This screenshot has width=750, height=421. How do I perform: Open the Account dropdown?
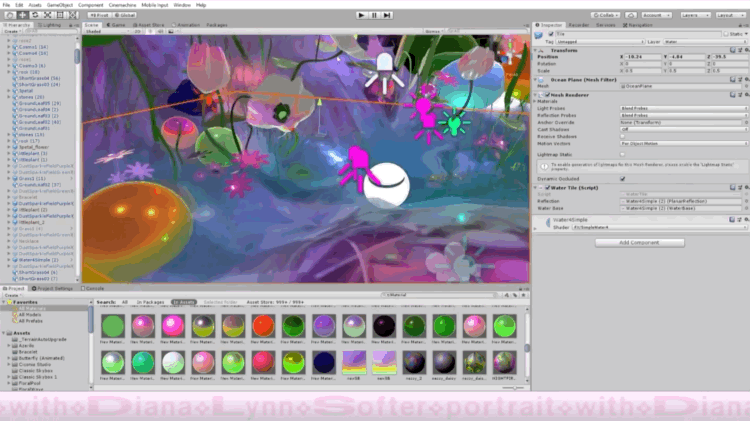(656, 15)
